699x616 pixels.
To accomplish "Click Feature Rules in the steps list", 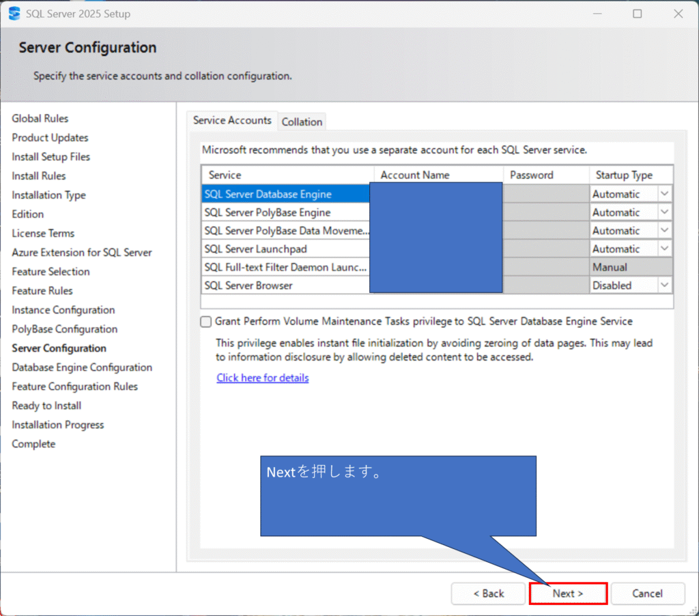I will coord(42,291).
